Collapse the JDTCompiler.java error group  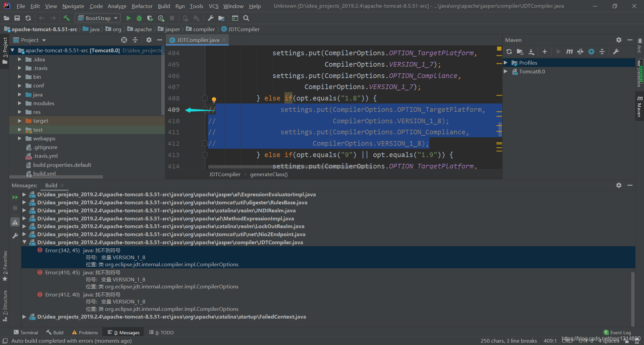[24, 242]
